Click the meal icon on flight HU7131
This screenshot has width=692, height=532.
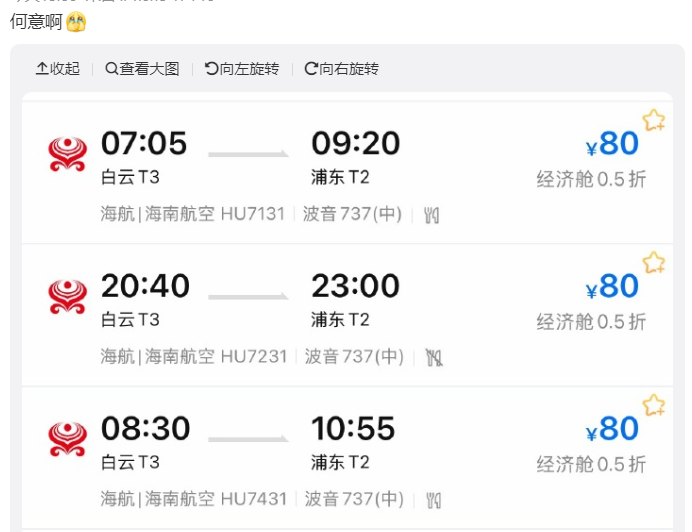click(432, 215)
